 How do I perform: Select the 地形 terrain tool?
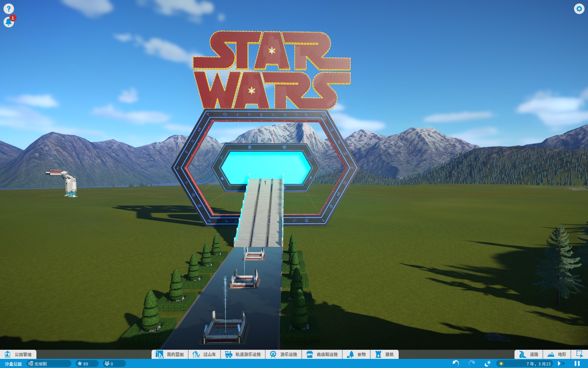[x=557, y=354]
